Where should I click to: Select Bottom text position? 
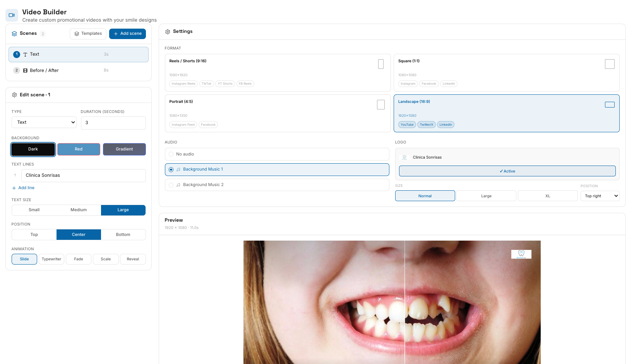coord(123,234)
